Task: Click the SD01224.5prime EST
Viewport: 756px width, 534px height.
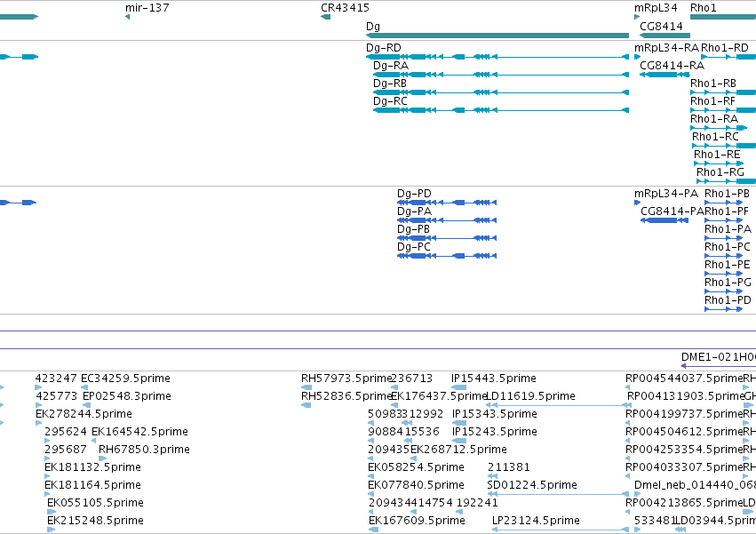Action: (558, 494)
